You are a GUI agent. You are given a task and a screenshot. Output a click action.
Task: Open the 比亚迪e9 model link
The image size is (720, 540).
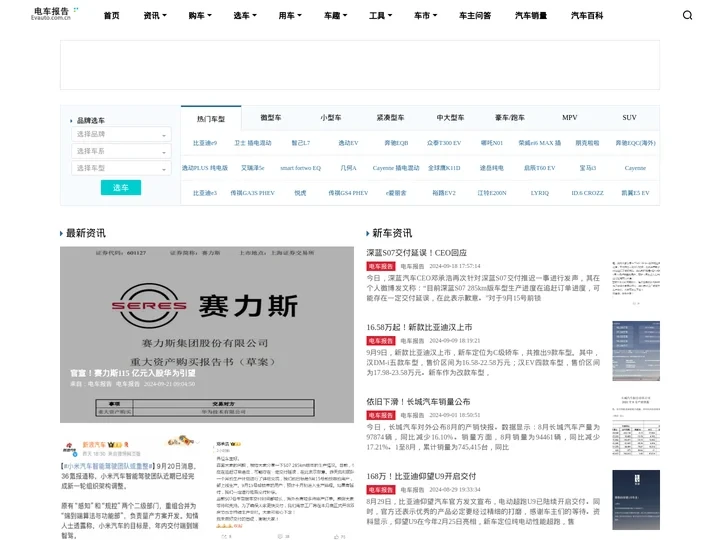tap(205, 143)
